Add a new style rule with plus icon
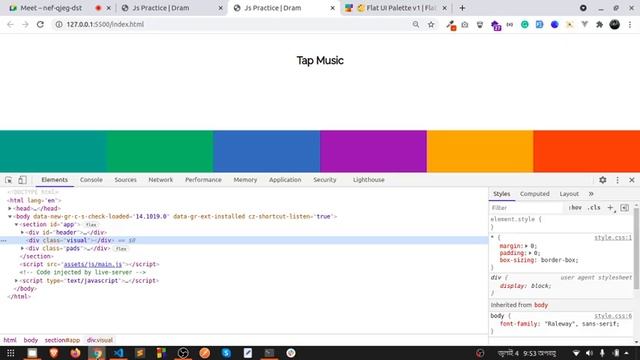 pyautogui.click(x=611, y=208)
